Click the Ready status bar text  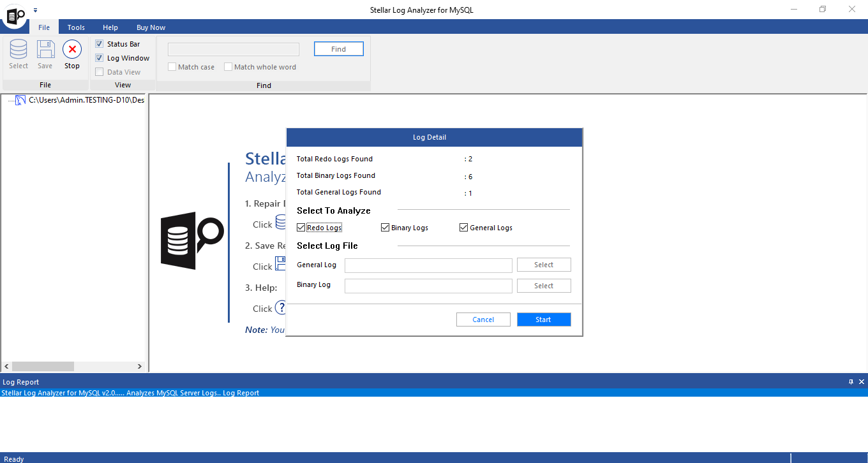14,459
